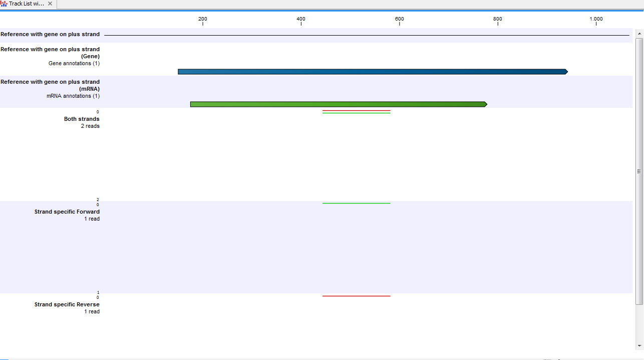Close the Track List tab
This screenshot has width=644, height=360.
tap(49, 4)
